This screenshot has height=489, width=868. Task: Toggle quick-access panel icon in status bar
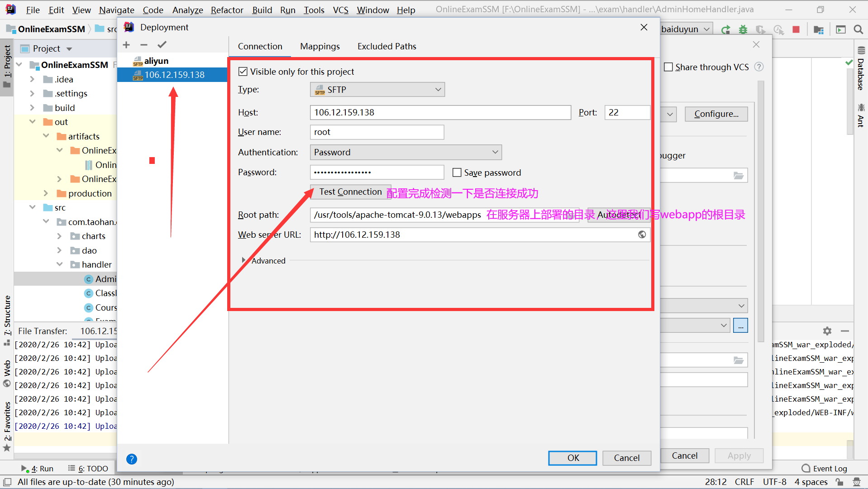click(x=7, y=482)
